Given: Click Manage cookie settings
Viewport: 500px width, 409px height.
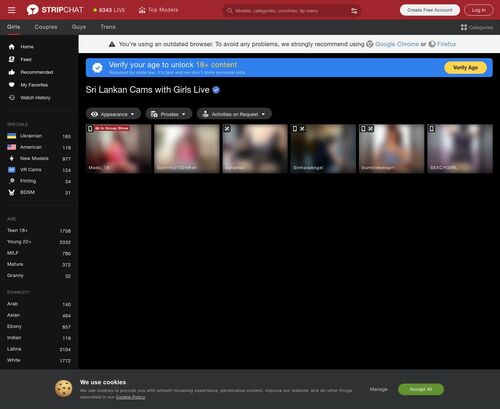Looking at the screenshot, I should click(x=378, y=389).
